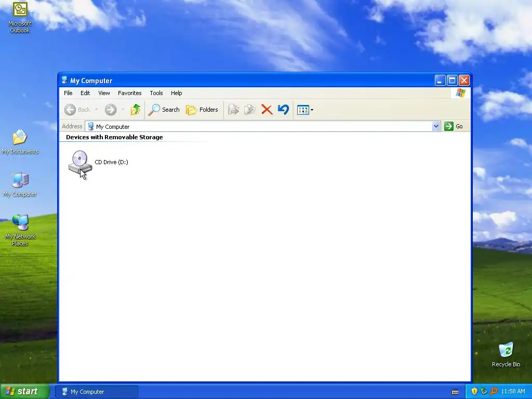This screenshot has width=532, height=399.
Task: Click the Back navigation button
Action: point(77,110)
